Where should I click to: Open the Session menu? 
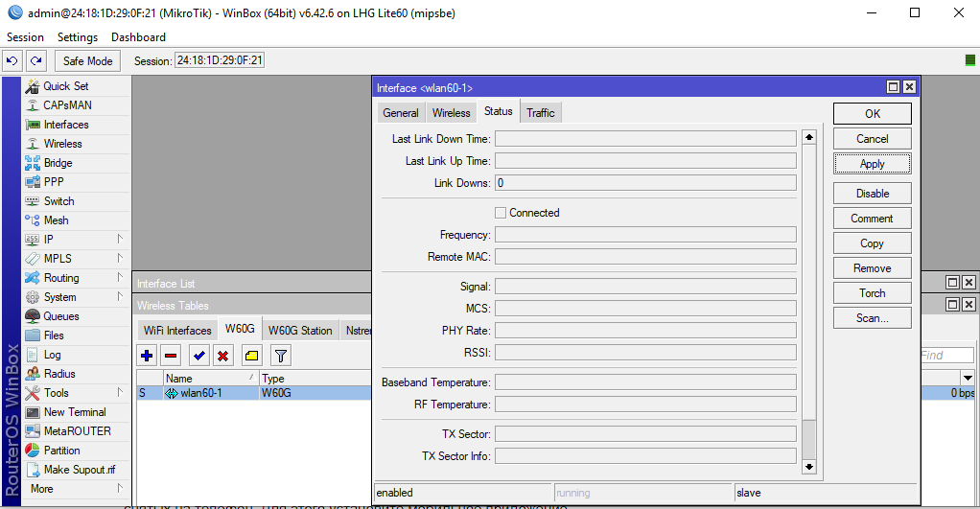coord(25,36)
